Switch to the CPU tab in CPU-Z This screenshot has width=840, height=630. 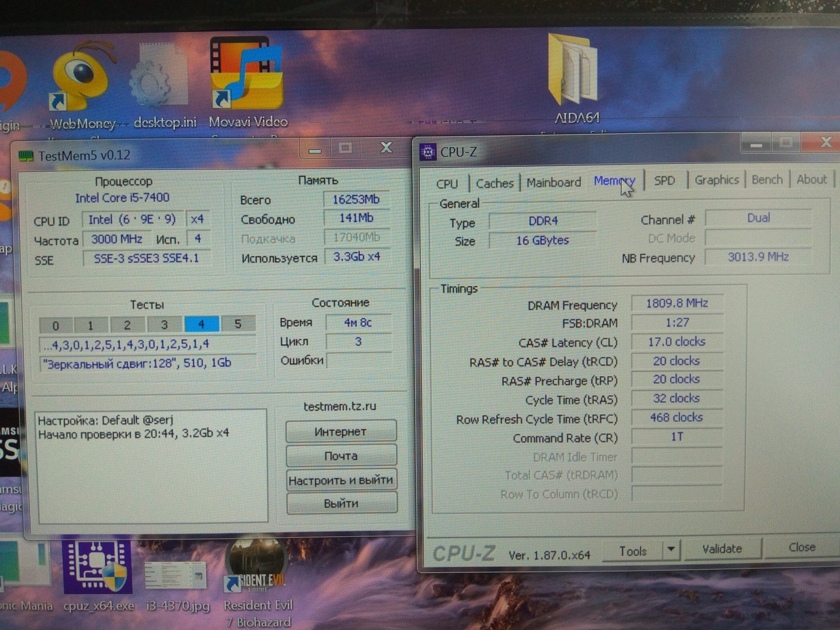pos(447,184)
